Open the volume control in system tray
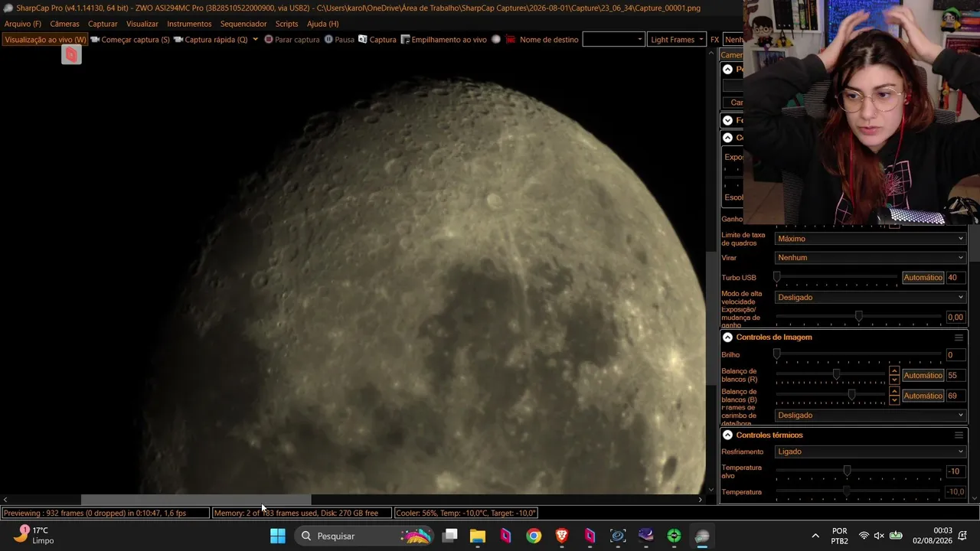The width and height of the screenshot is (980, 551). coord(879,536)
